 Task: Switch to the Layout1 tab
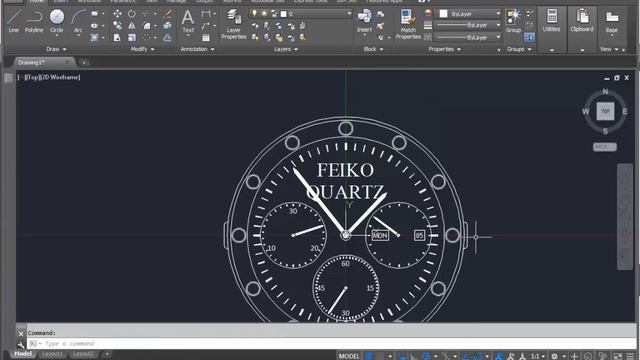pos(52,354)
